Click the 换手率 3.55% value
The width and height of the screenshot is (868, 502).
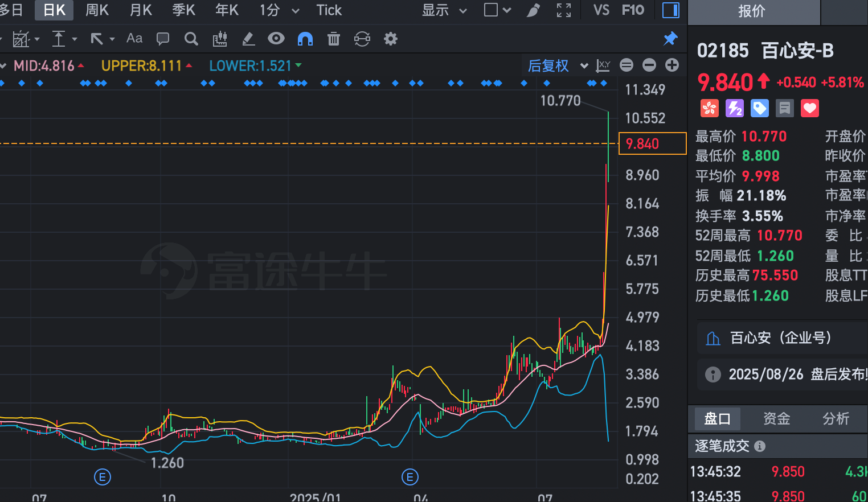[x=762, y=216]
